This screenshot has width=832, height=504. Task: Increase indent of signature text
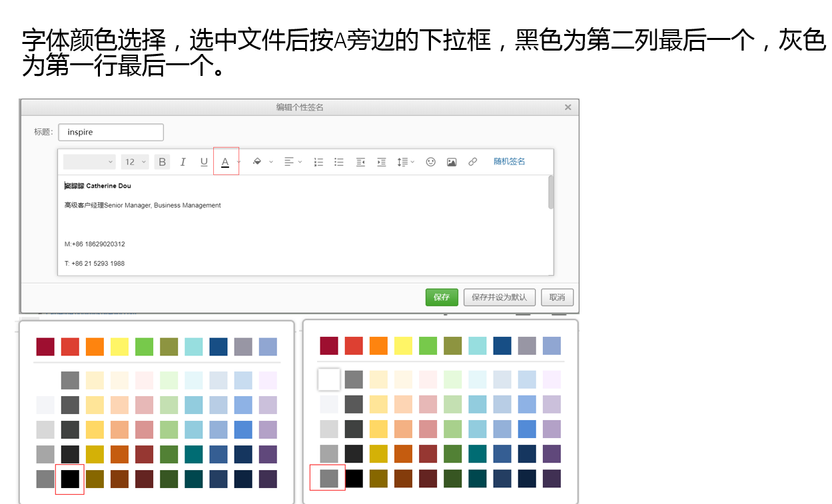381,162
